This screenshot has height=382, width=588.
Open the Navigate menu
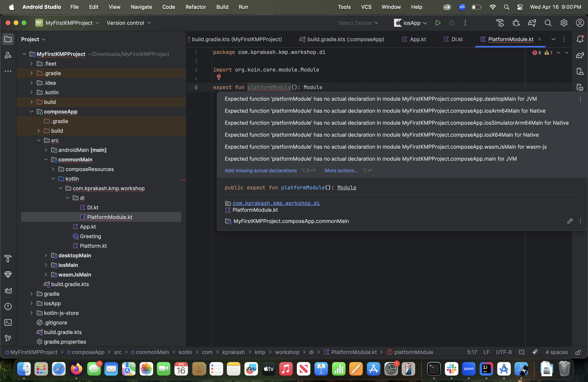click(141, 7)
